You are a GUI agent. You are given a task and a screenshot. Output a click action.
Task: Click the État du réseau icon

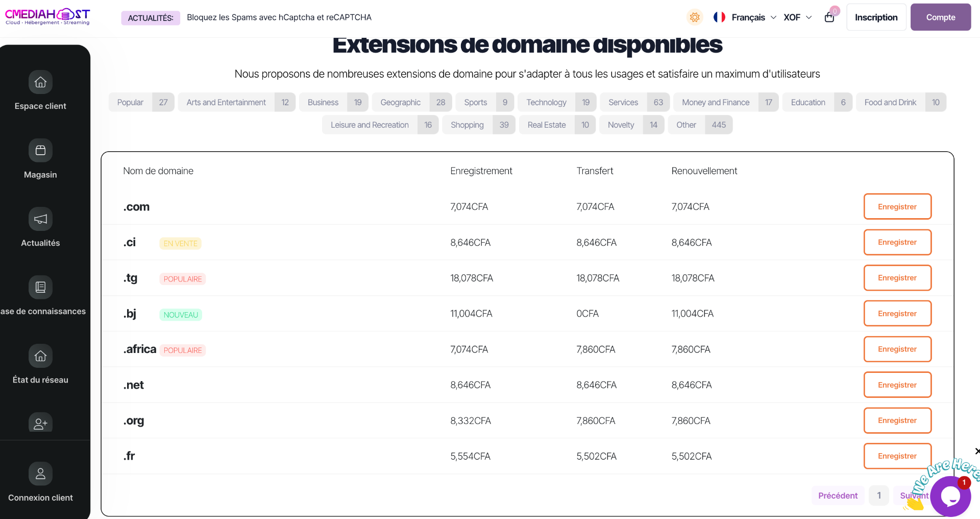pos(40,356)
